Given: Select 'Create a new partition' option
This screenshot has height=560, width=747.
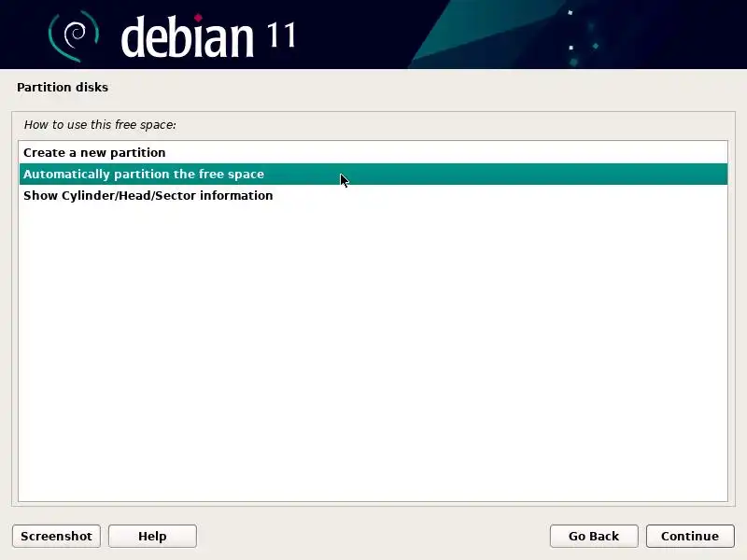Looking at the screenshot, I should coord(373,152).
